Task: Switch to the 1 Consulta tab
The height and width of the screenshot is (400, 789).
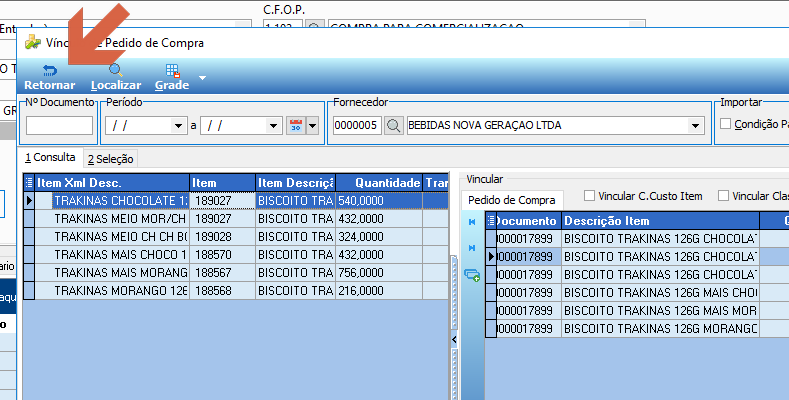Action: (50, 157)
